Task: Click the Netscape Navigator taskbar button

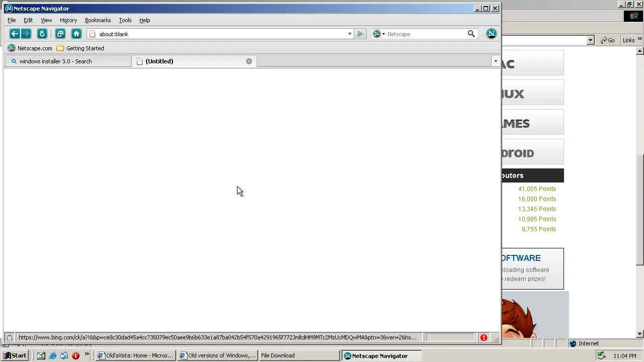Action: point(381,355)
